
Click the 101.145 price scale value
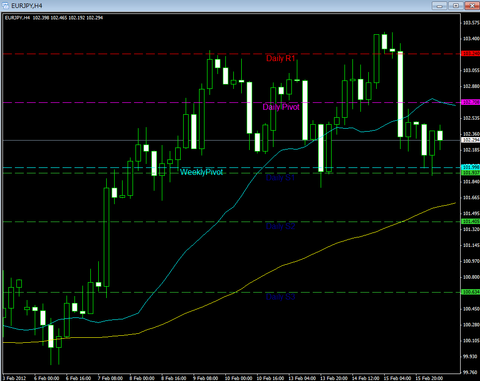(471, 246)
